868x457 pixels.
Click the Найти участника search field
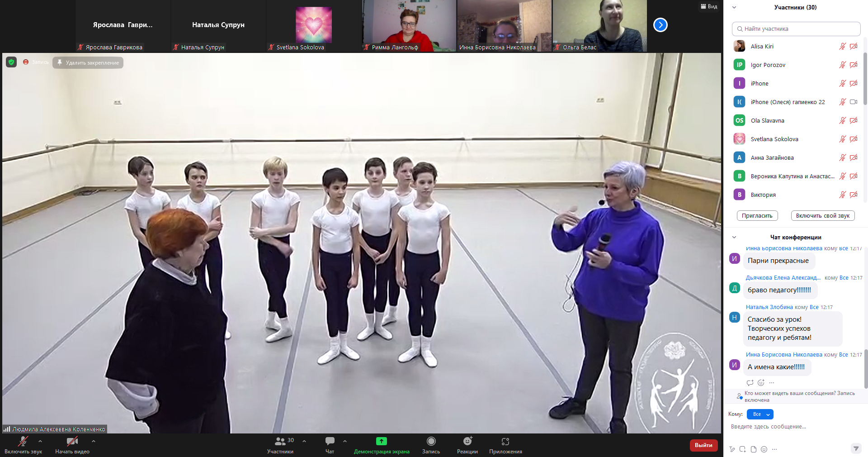(796, 29)
